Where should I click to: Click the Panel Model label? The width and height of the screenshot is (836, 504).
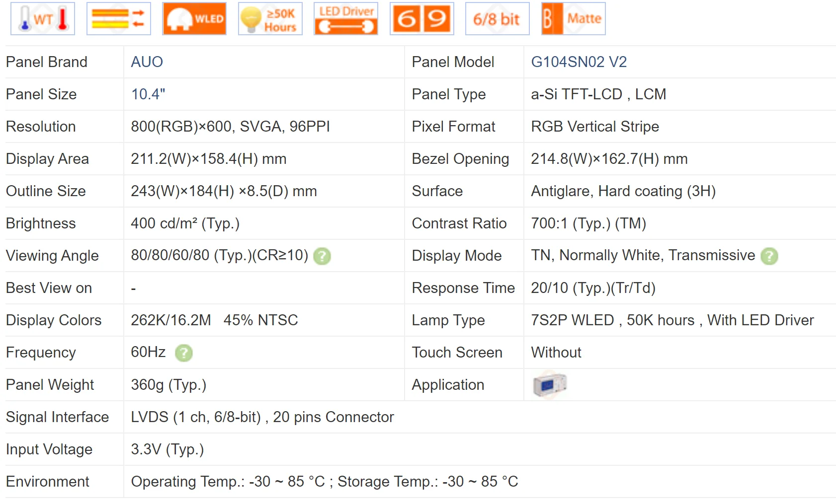[453, 62]
